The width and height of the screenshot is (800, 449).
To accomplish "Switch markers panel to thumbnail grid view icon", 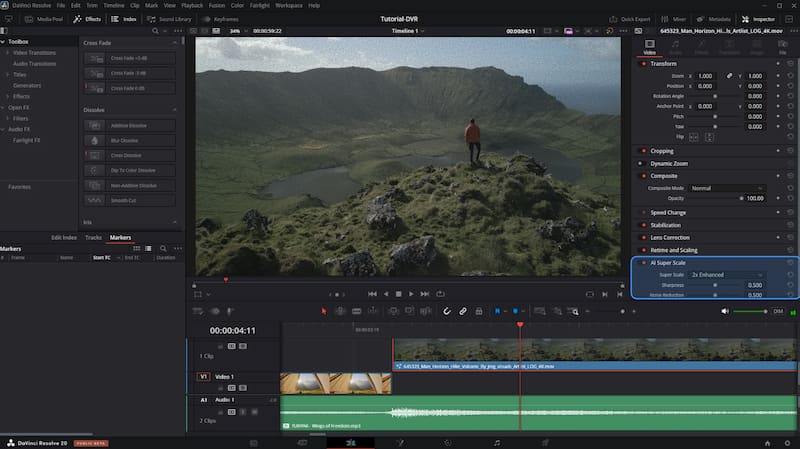I will 136,248.
